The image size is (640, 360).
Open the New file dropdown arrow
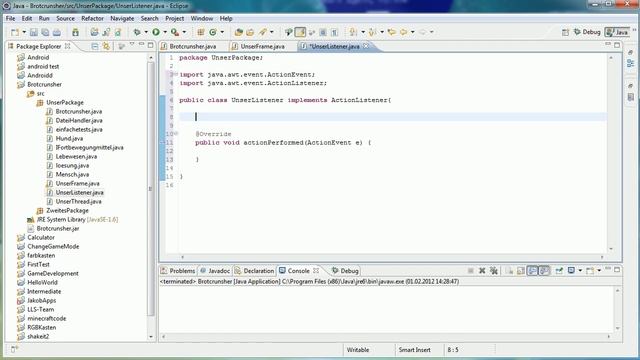[x=24, y=32]
